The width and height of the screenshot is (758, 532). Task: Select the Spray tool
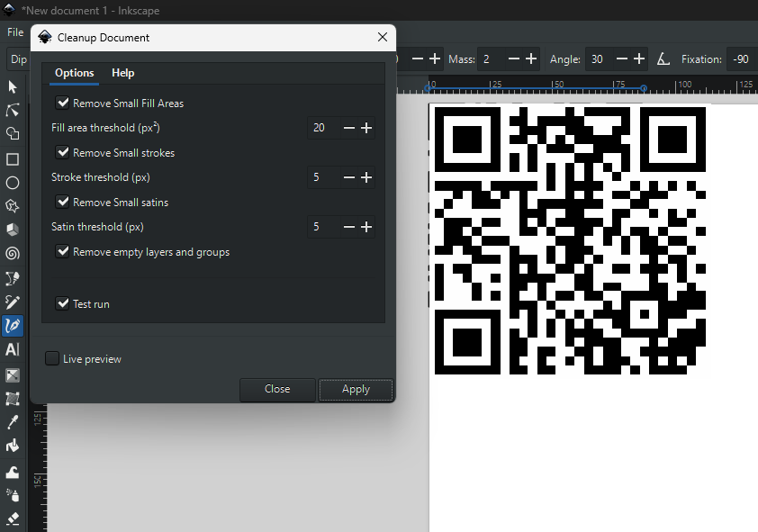(13, 495)
